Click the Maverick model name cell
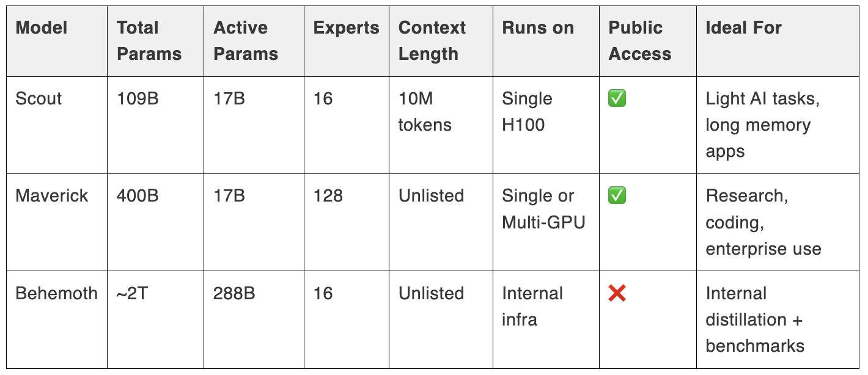Image resolution: width=868 pixels, height=375 pixels. click(x=57, y=222)
